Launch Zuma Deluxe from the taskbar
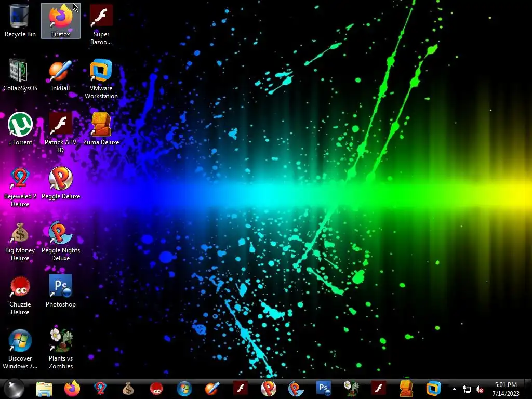532x399 pixels. (406, 389)
